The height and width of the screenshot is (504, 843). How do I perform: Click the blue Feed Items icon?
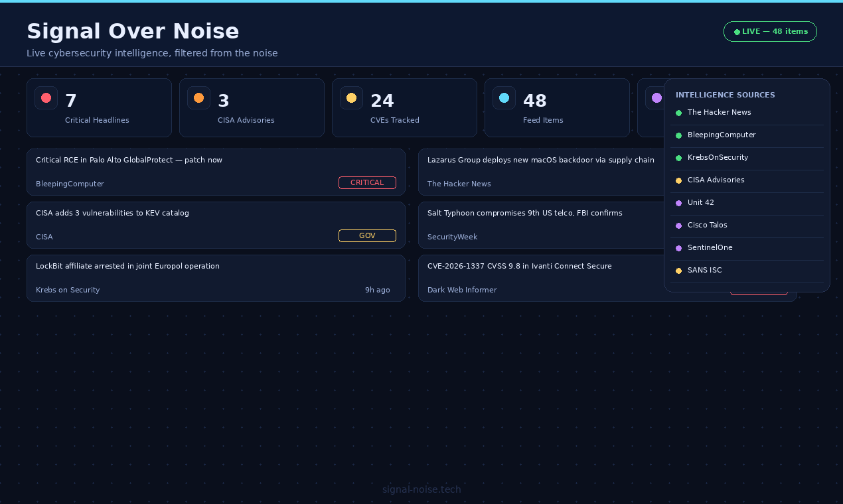pyautogui.click(x=504, y=97)
